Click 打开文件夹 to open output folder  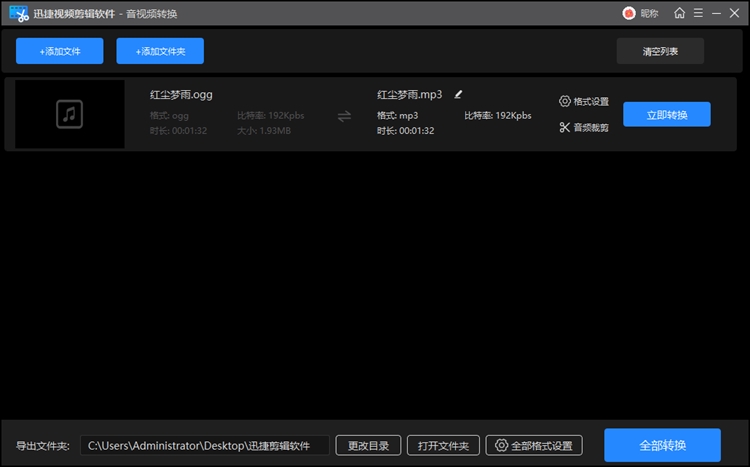[444, 445]
